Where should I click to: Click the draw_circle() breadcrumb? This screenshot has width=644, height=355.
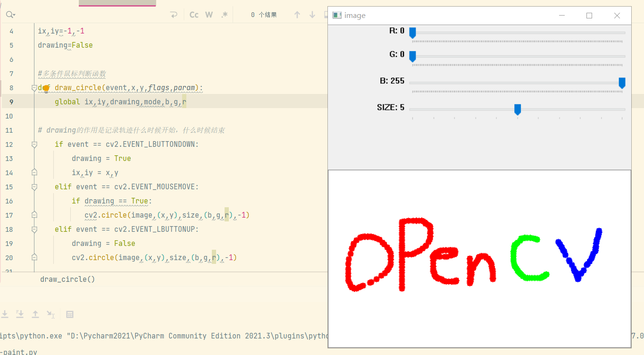[x=67, y=279]
